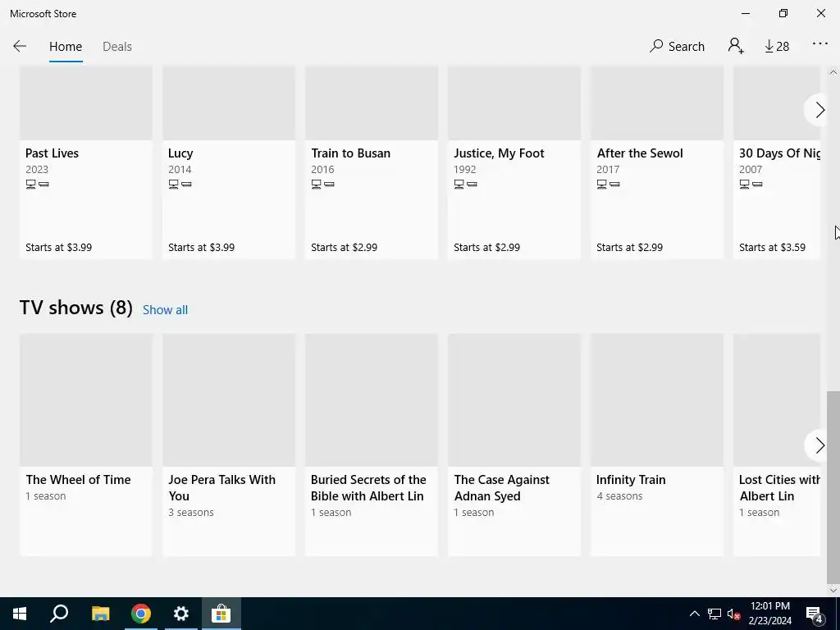Click the Xbox device icon under Justice, My Foot
The width and height of the screenshot is (840, 630).
(472, 185)
